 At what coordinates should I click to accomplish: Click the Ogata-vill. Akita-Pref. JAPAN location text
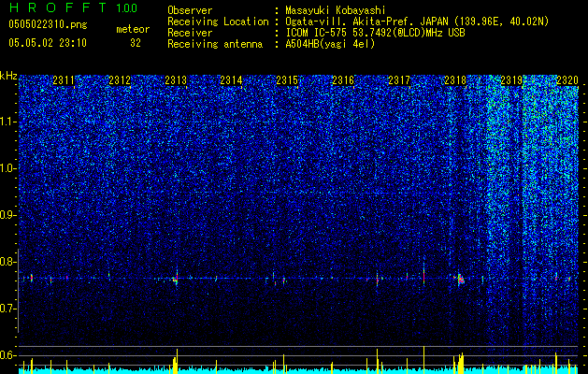tap(417, 22)
